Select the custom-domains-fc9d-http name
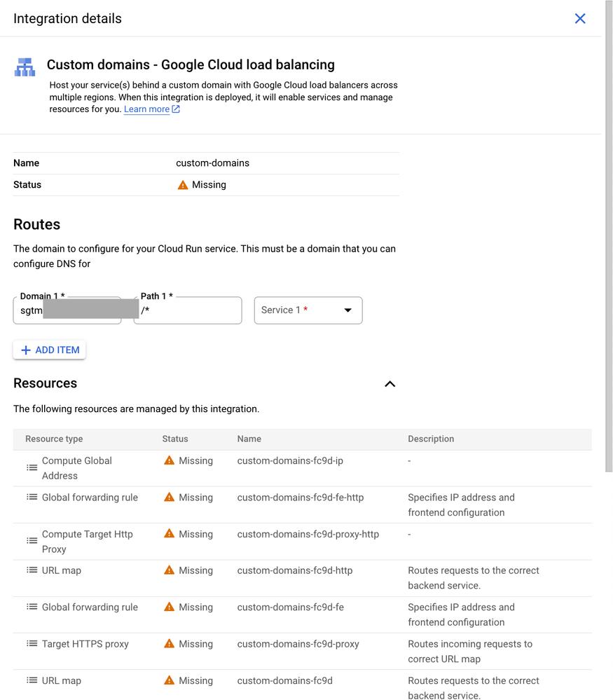Screen dimensions: 613x700 [295, 570]
